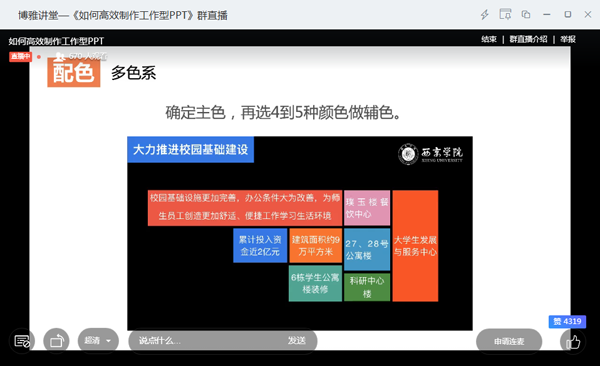Maximize the live stream window

(x=567, y=14)
